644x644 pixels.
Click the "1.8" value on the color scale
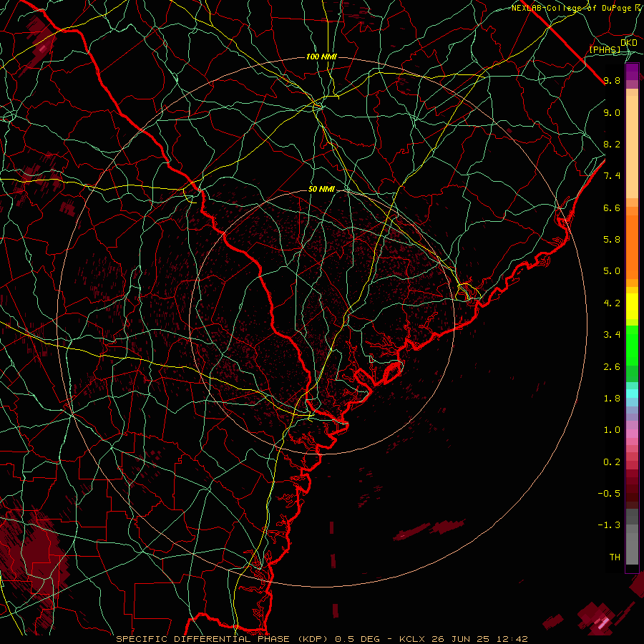click(x=612, y=399)
